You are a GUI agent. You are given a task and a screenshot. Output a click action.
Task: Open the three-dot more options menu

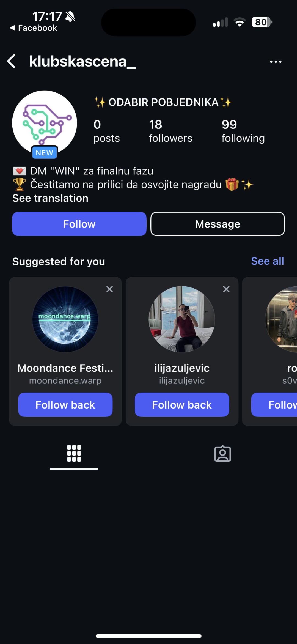pos(276,62)
